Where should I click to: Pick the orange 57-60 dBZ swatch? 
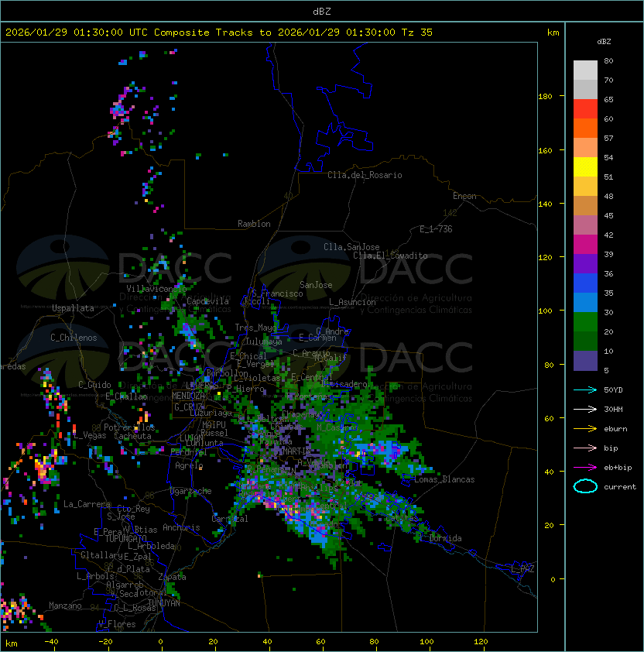[585, 128]
